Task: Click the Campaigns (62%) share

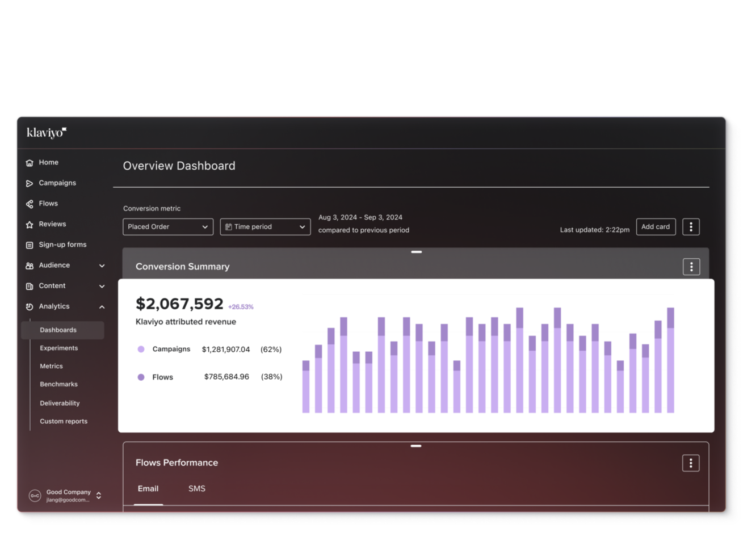Action: point(271,350)
